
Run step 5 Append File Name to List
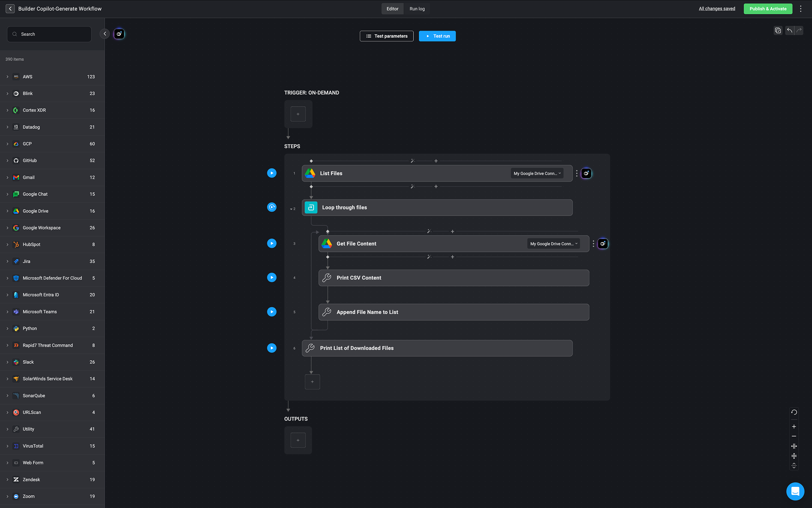[272, 312]
